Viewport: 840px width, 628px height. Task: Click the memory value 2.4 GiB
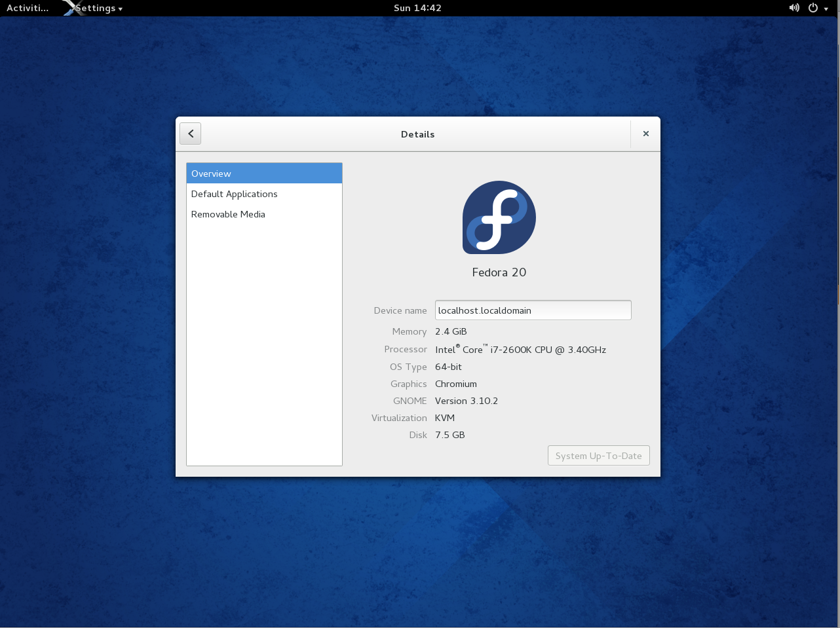[x=451, y=331]
